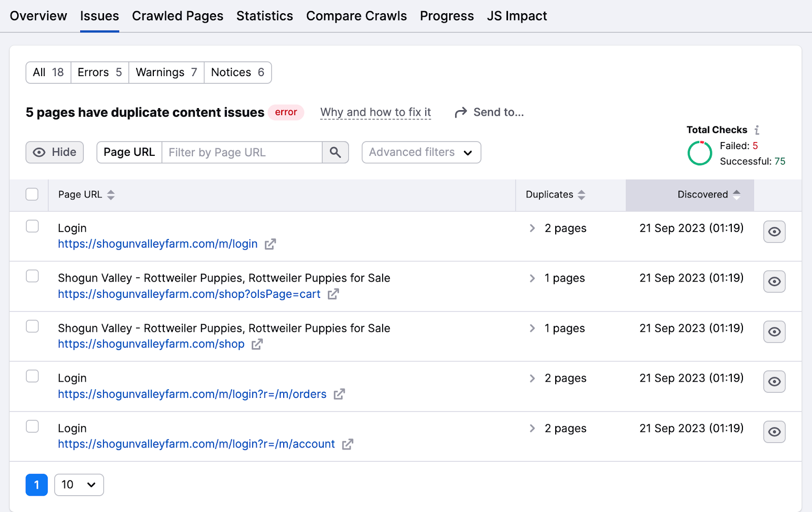Click external link icon beside shop?olsPage=cart URL

click(x=334, y=294)
